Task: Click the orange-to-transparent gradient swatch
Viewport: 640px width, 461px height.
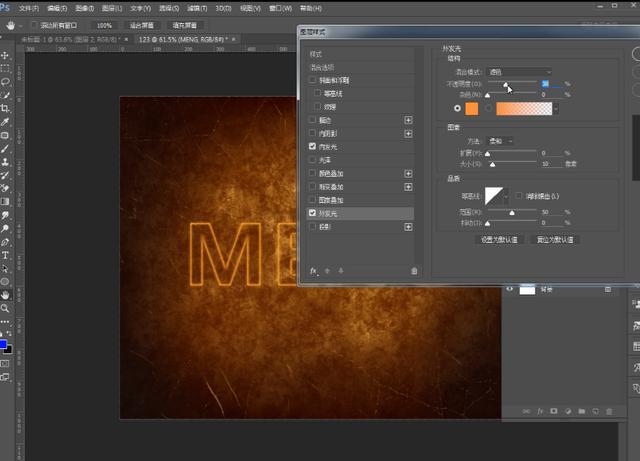Action: [524, 109]
